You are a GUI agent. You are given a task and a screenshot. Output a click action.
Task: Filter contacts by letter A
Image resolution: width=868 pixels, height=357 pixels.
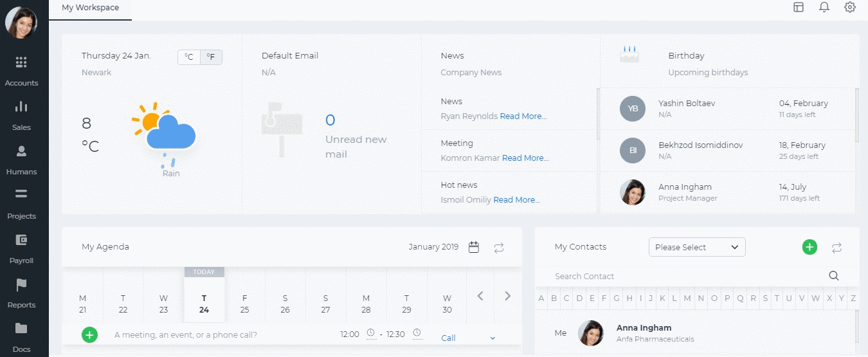tap(541, 298)
